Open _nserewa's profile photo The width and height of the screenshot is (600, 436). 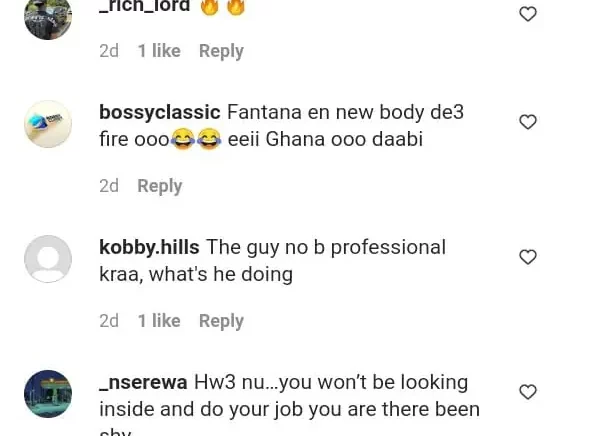48,394
